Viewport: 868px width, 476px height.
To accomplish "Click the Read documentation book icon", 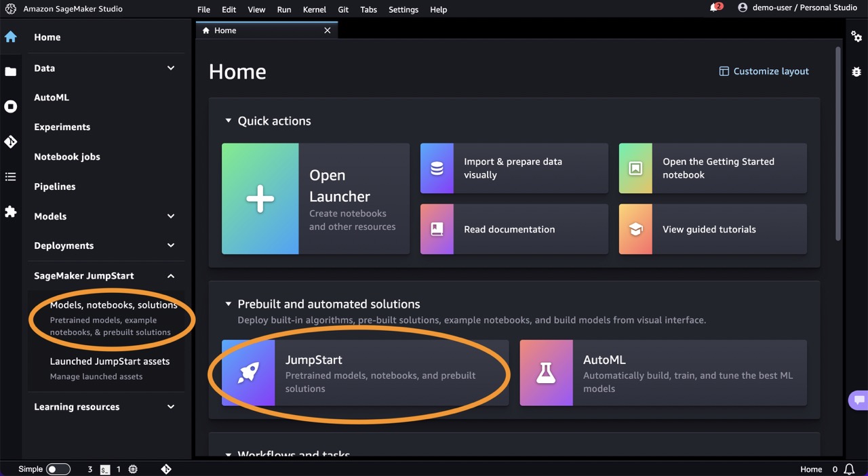I will pyautogui.click(x=437, y=229).
